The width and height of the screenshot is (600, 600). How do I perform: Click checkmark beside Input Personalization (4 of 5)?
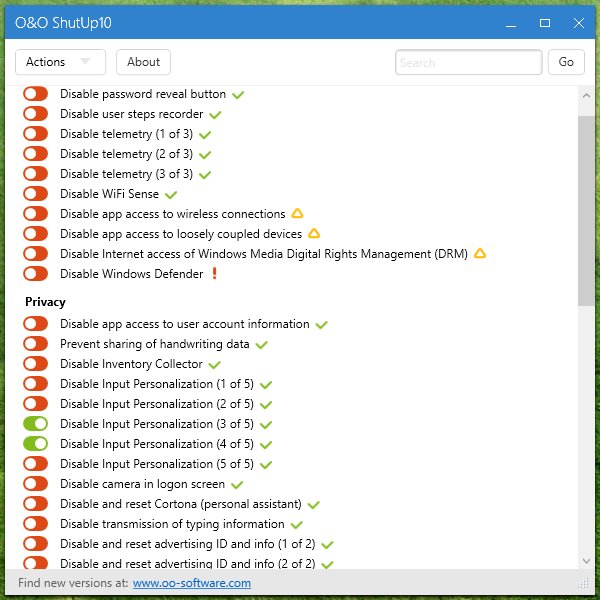(266, 445)
